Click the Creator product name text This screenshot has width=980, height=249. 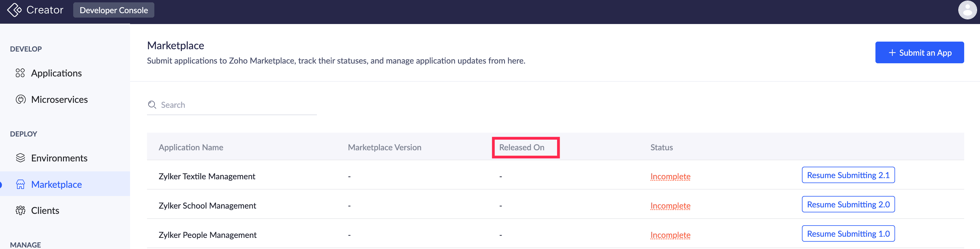point(45,10)
